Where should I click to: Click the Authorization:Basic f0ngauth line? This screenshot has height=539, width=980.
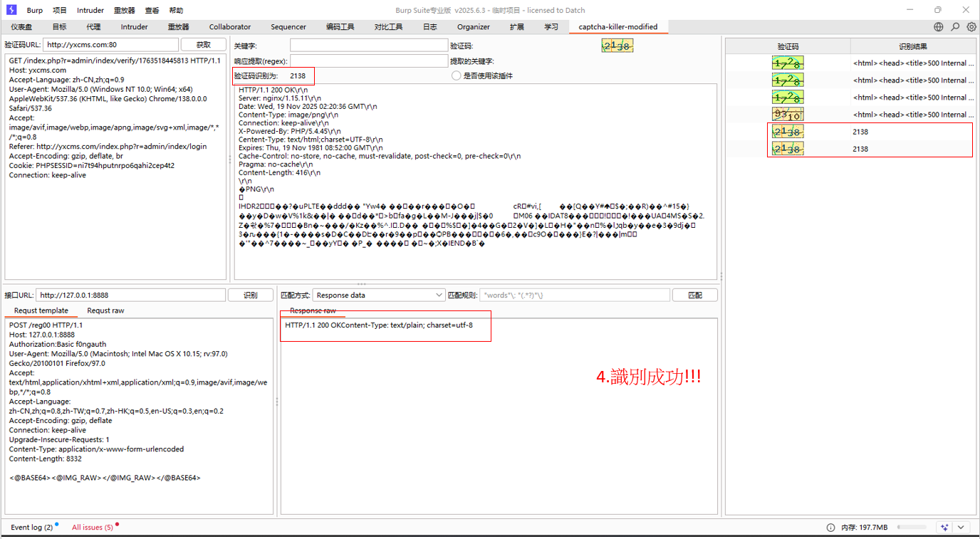[57, 345]
